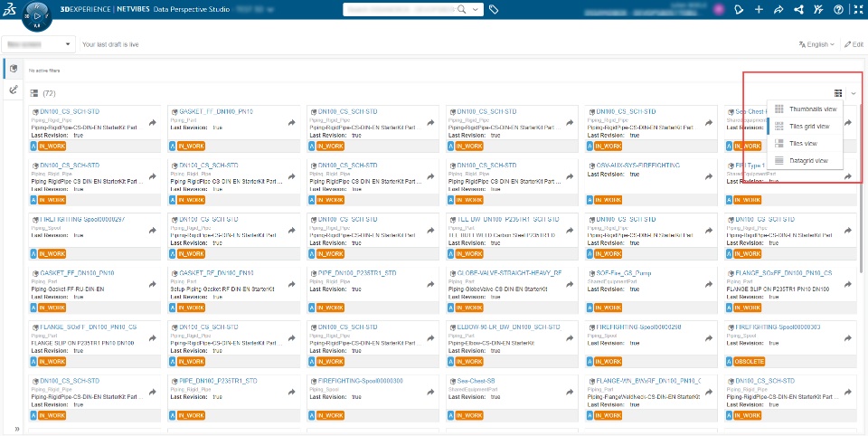Screen dimensions: 868x436
Task: Open the notifications bubble icon in top bar
Action: [x=739, y=9]
